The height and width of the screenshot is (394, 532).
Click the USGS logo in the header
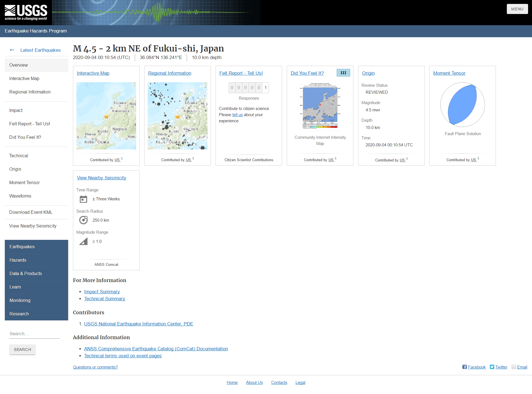tap(26, 13)
